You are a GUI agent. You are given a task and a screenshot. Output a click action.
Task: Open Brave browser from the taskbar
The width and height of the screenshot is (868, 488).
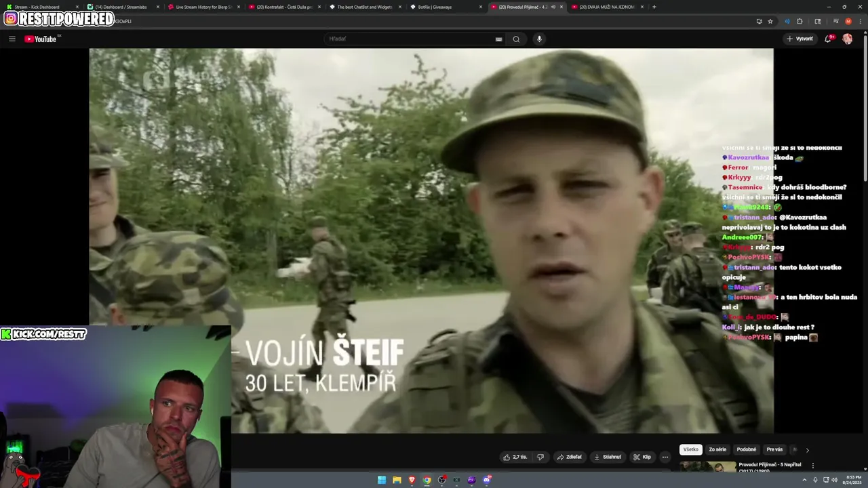412,480
